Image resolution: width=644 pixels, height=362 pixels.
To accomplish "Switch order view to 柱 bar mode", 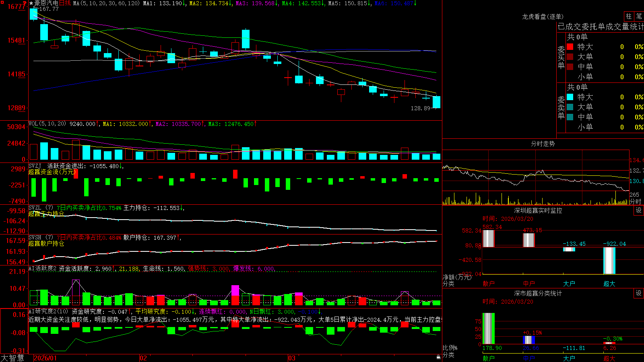I will [629, 16].
